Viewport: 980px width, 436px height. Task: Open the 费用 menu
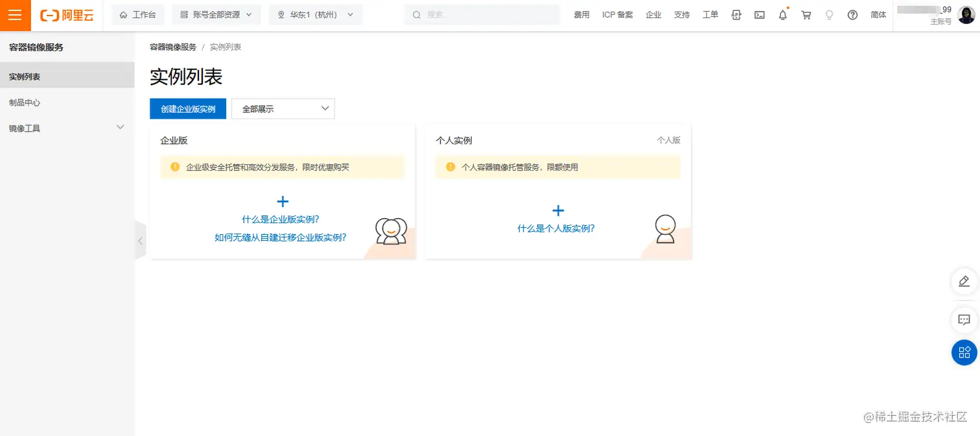[x=581, y=15]
